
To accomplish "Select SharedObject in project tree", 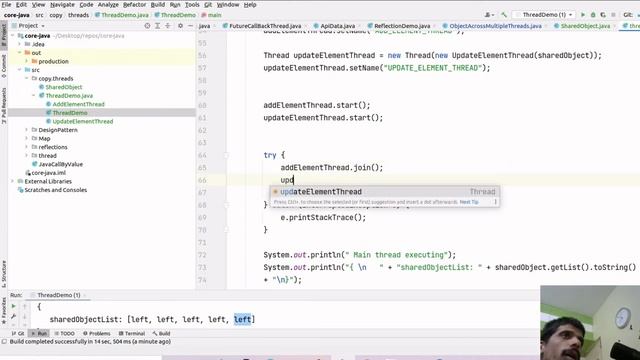I will pyautogui.click(x=63, y=87).
